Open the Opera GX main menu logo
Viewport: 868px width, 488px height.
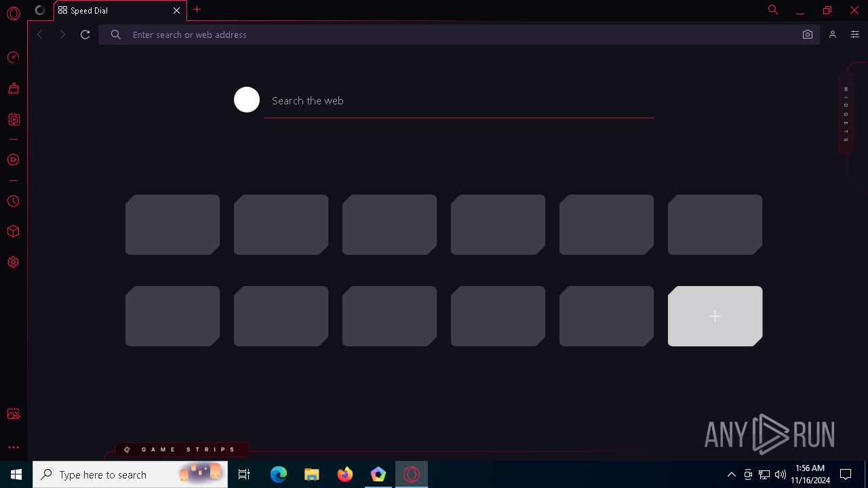[14, 14]
